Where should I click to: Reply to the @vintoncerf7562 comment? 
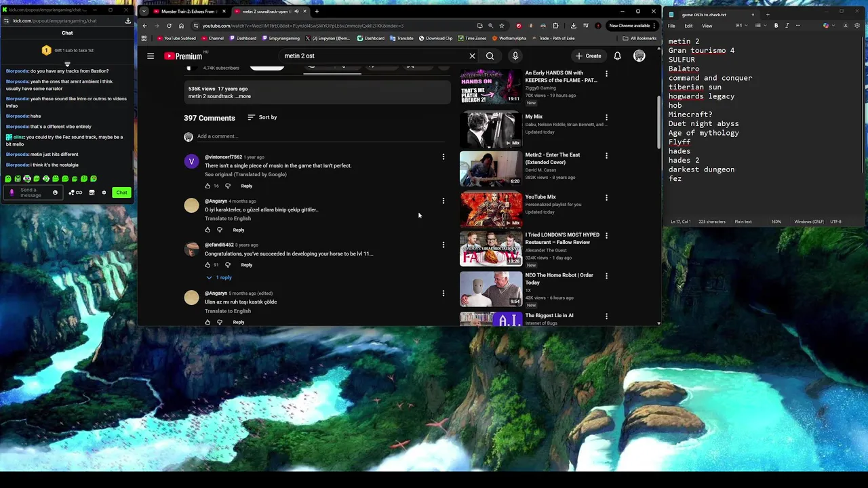pyautogui.click(x=246, y=186)
